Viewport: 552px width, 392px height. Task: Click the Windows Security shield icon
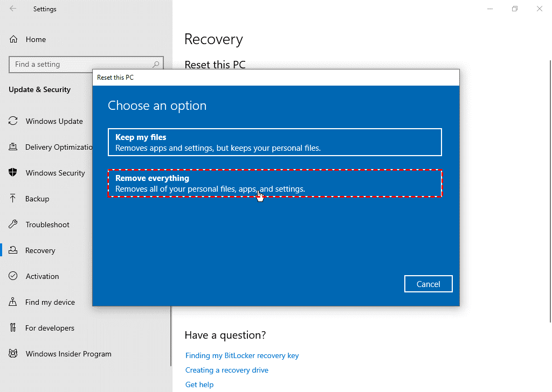click(13, 173)
